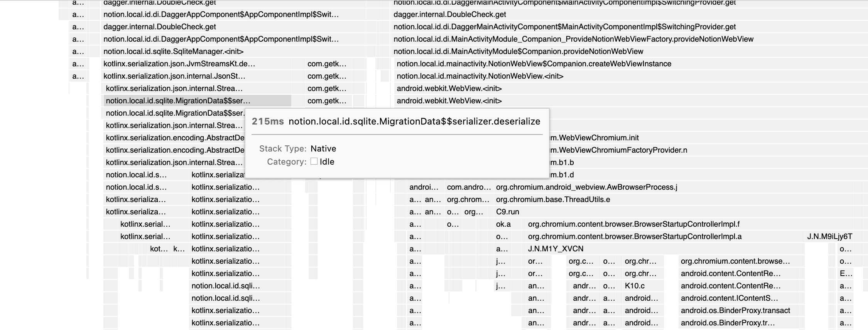Toggle the Idle category checkbox
This screenshot has height=330, width=868.
coord(314,162)
